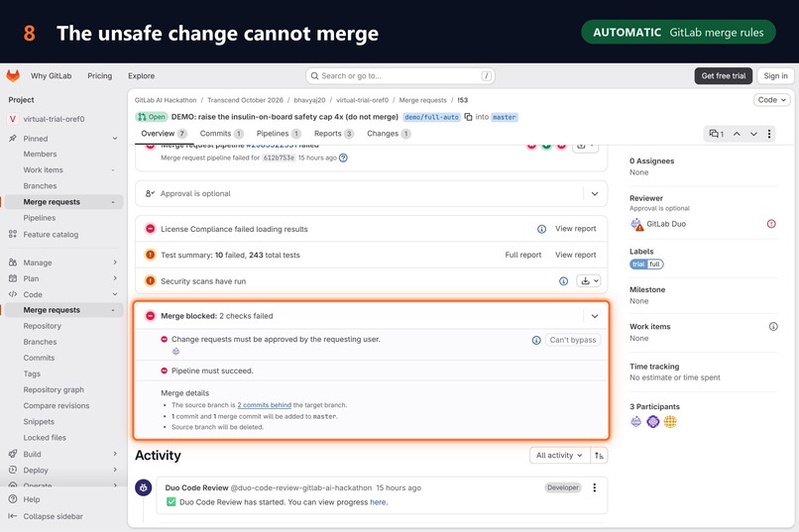Click the demo/full-auto source branch link

point(431,117)
